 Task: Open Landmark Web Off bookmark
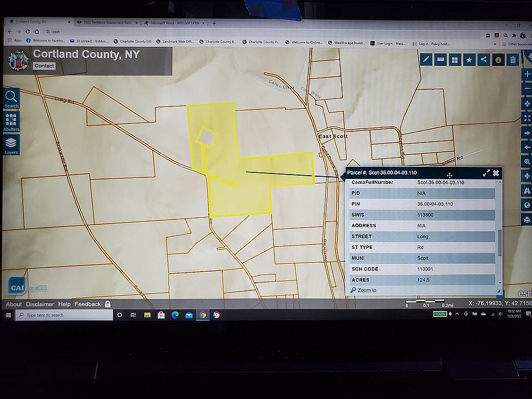coord(175,42)
